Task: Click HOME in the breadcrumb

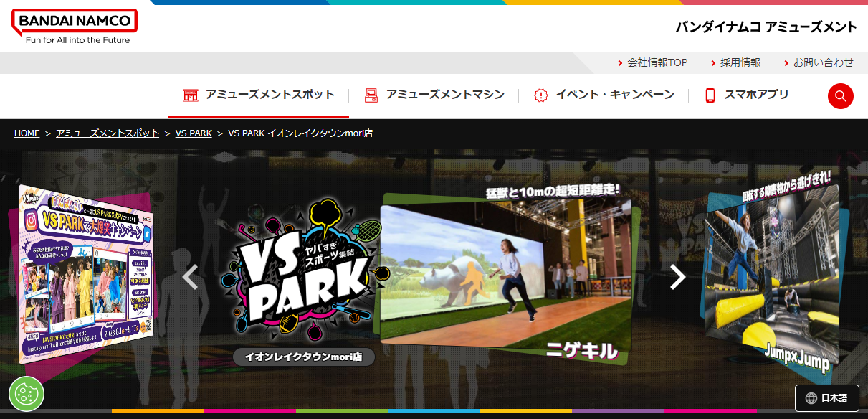Action: (x=27, y=133)
